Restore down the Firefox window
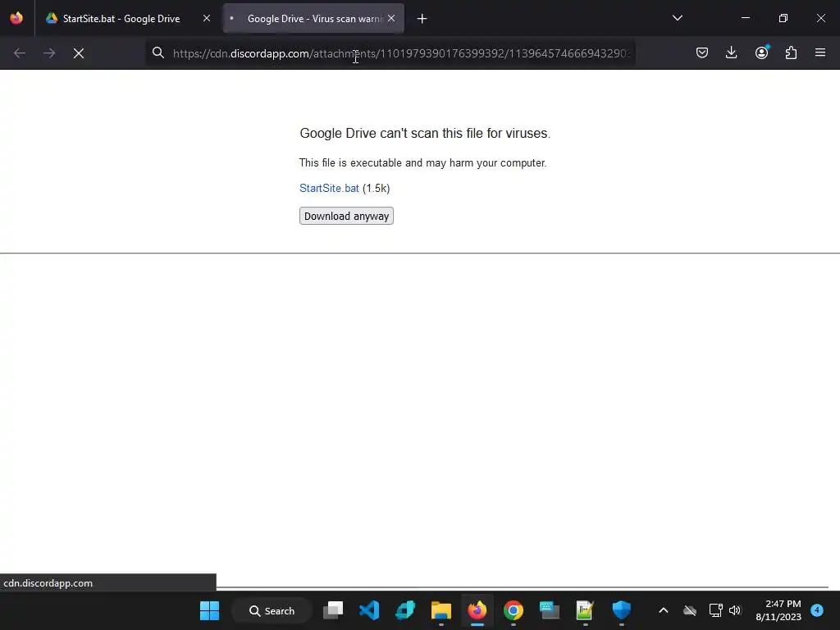Screen dimensions: 840x630 pyautogui.click(x=783, y=18)
